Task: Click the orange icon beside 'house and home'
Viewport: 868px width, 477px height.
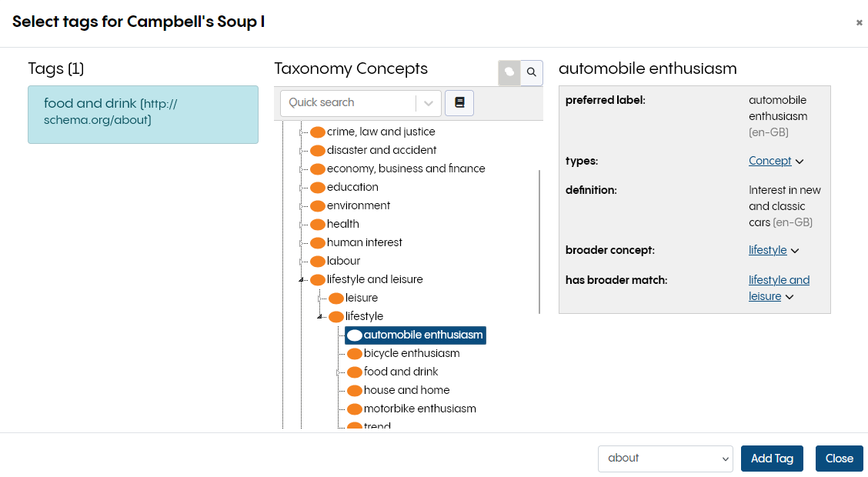Action: tap(355, 391)
